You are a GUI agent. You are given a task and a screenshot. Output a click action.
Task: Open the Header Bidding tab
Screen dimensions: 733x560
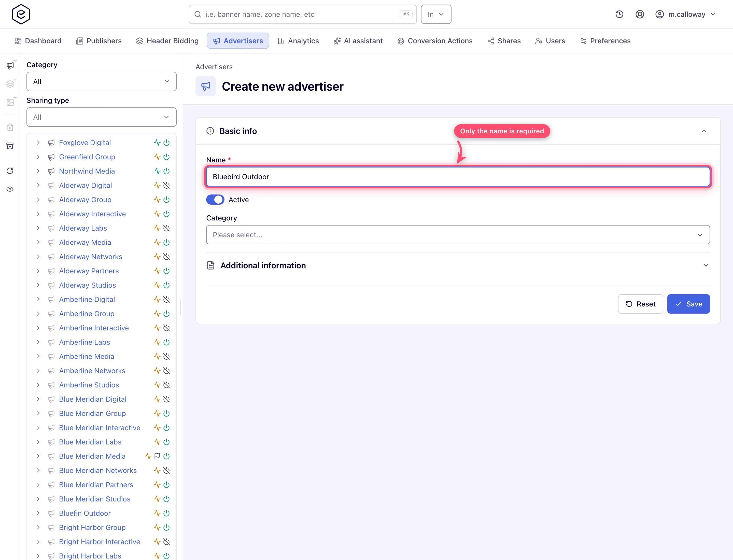[167, 41]
